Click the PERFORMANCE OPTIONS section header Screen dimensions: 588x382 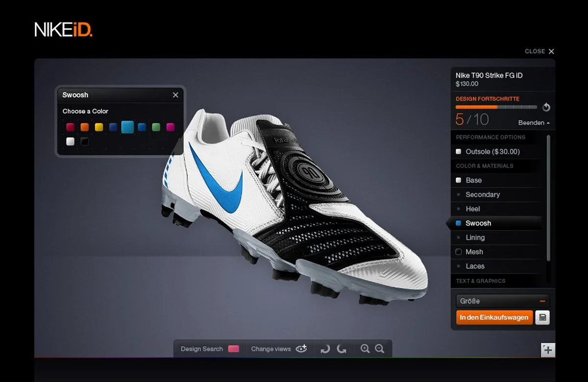(x=490, y=137)
